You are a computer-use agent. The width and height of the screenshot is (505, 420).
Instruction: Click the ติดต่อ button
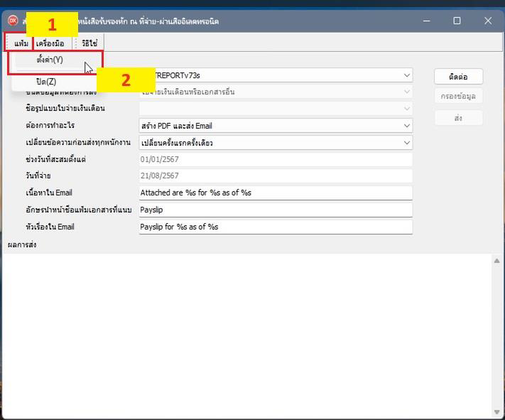tap(458, 76)
